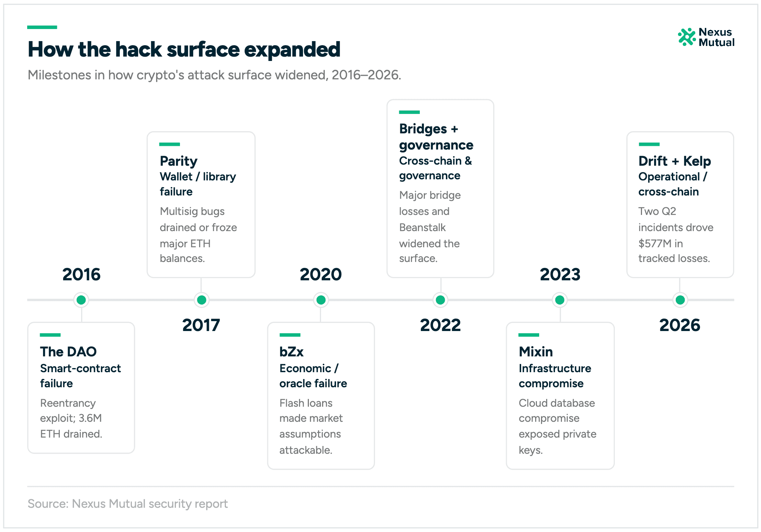The image size is (761, 532).
Task: Click the "Parity" card heading
Action: click(x=178, y=161)
